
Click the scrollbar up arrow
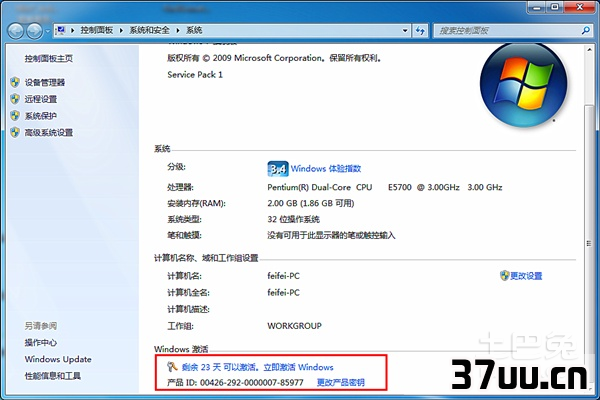click(x=589, y=49)
